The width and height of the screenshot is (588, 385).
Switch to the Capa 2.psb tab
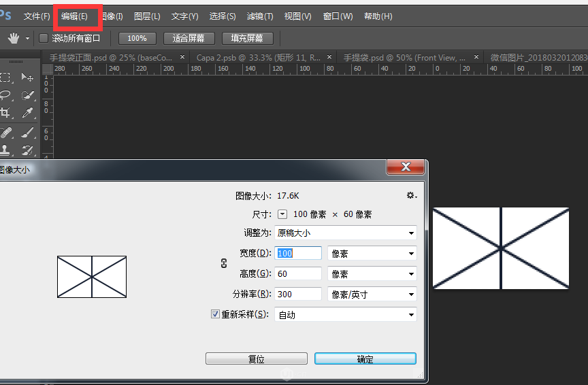(x=259, y=58)
